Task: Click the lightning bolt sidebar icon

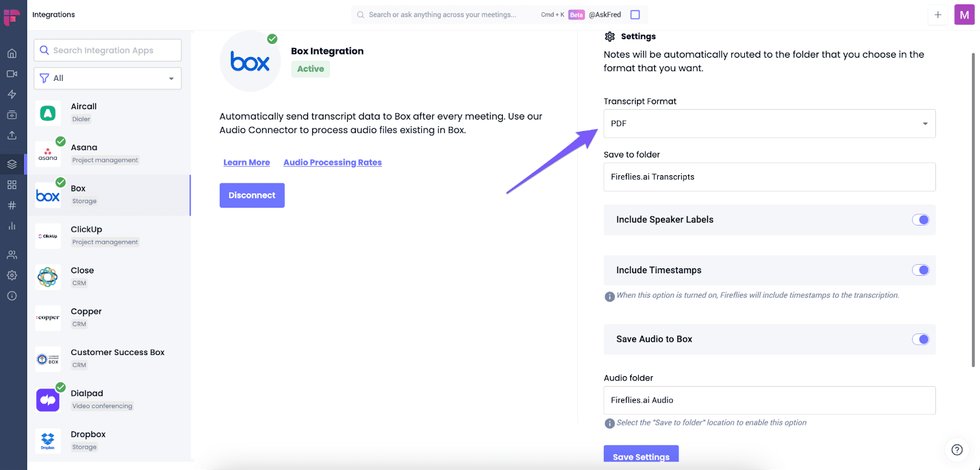Action: [12, 94]
